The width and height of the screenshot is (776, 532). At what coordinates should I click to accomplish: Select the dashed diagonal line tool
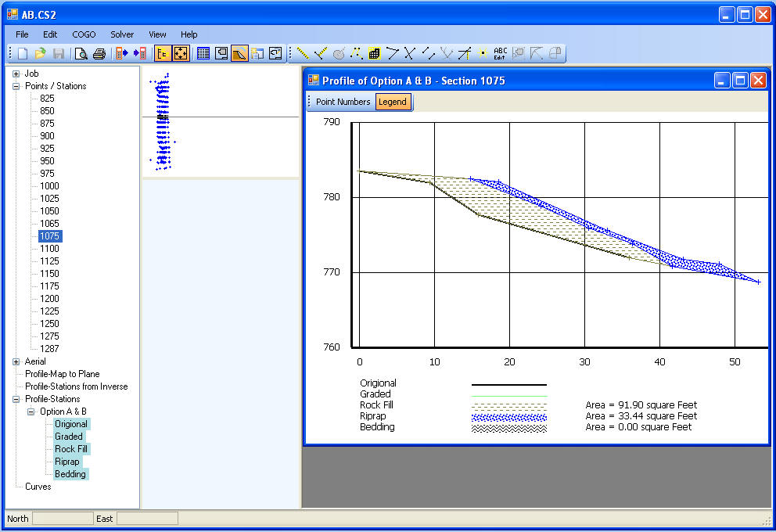[x=429, y=53]
